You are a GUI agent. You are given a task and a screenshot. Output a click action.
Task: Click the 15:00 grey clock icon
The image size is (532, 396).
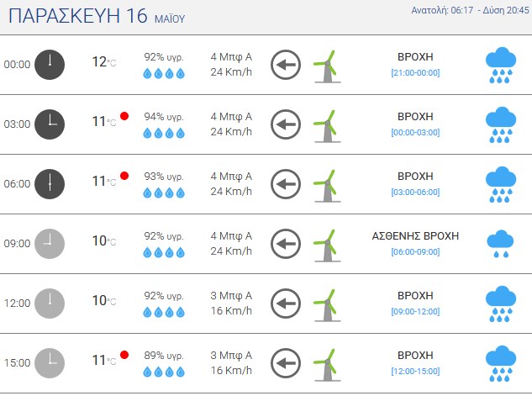[x=50, y=363]
